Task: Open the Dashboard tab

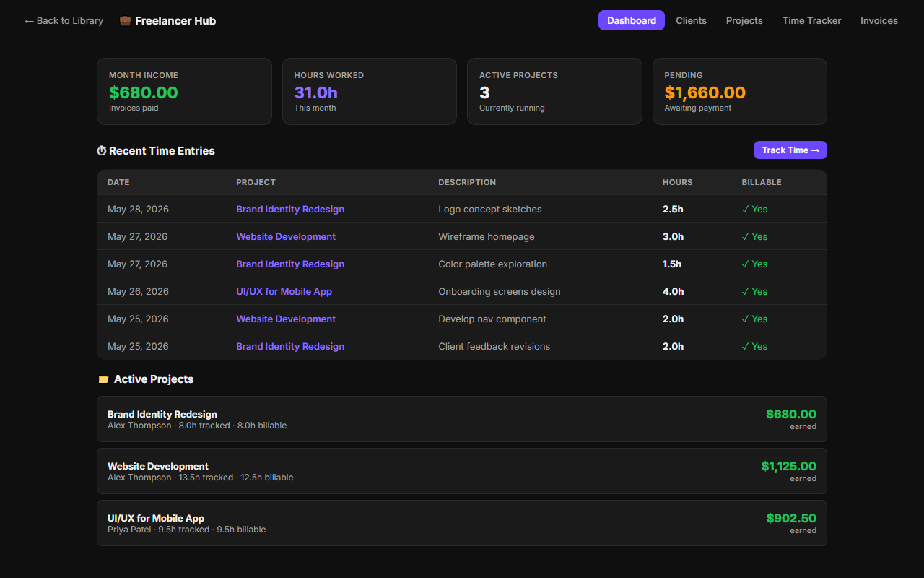Action: [632, 20]
